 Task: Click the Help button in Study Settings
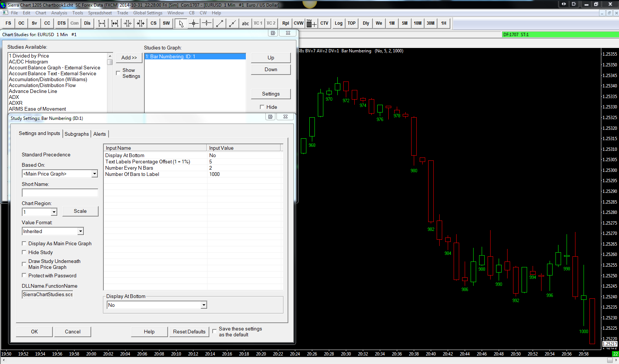pos(149,332)
